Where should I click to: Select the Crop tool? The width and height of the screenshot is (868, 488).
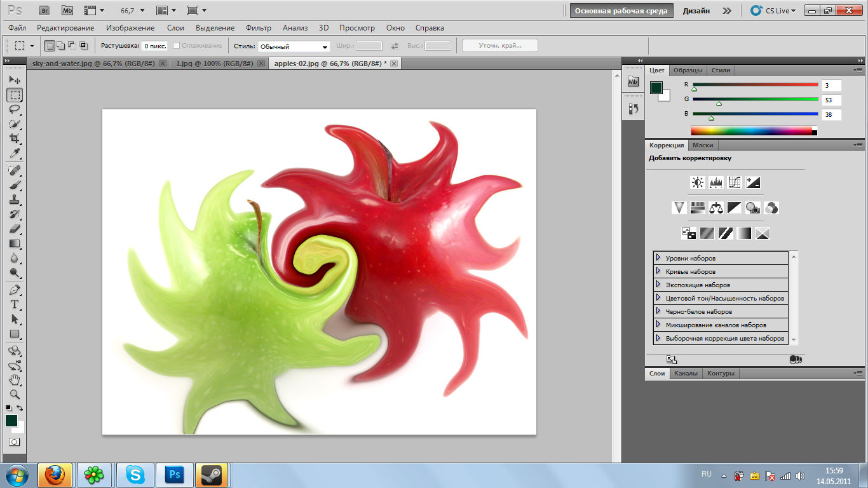pos(15,139)
